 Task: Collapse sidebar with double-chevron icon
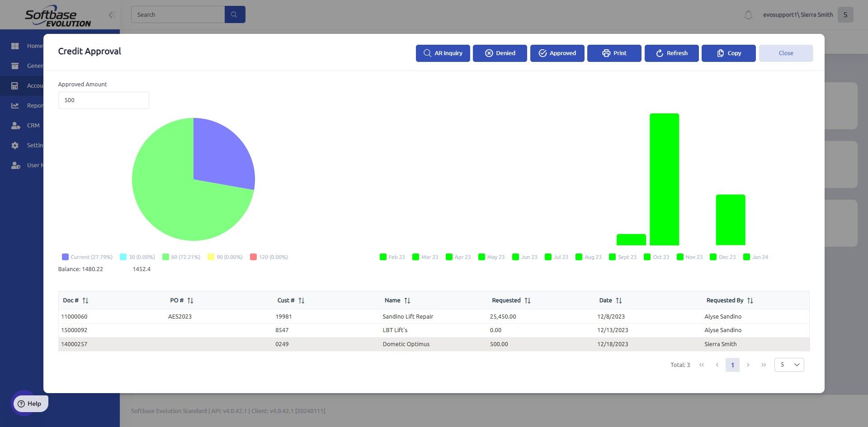click(112, 15)
